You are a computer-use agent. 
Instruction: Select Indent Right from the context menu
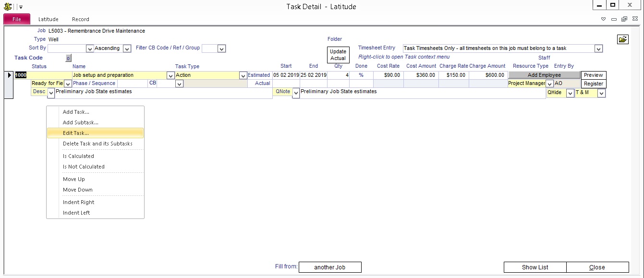click(x=78, y=202)
